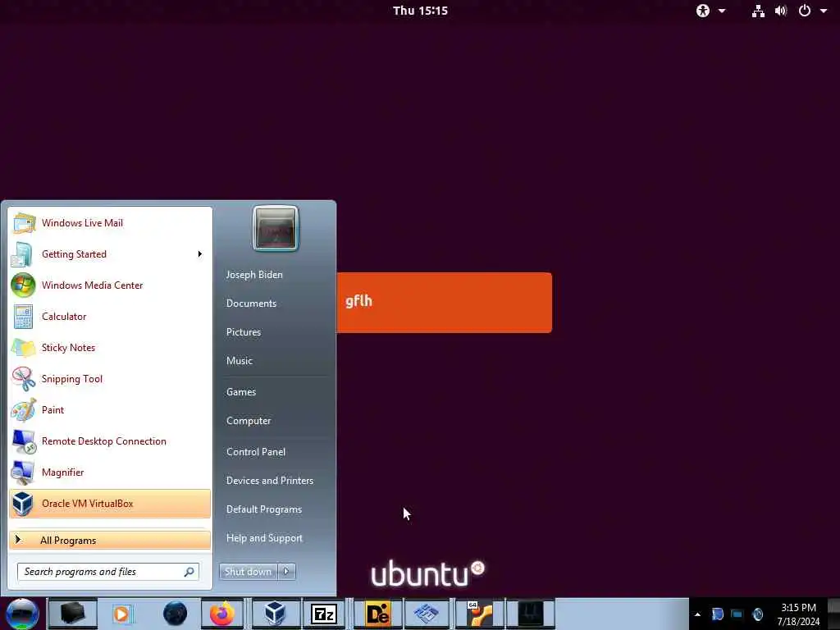Open the Music library link
Viewport: 840px width, 630px height.
[240, 361]
